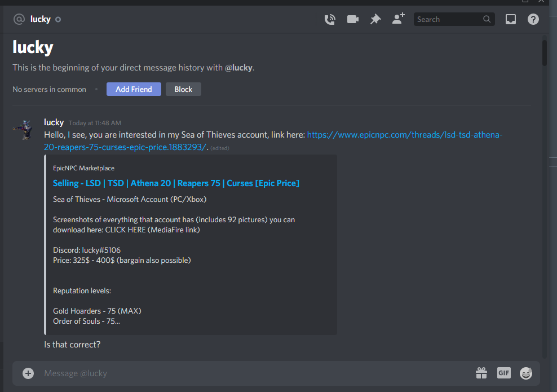Click 'Today at 11:48 AM' timestamp
The width and height of the screenshot is (557, 392).
(x=95, y=123)
